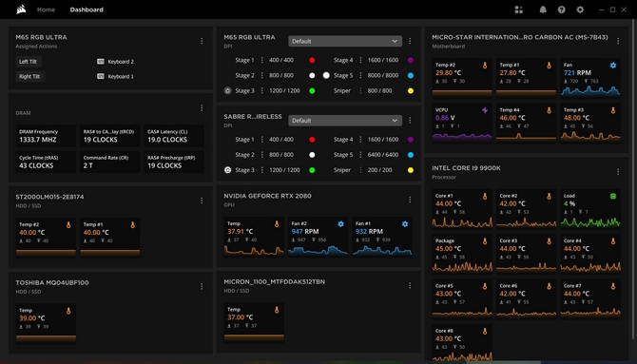Go to the Home tab
Screen dimensions: 637x364
(46, 10)
